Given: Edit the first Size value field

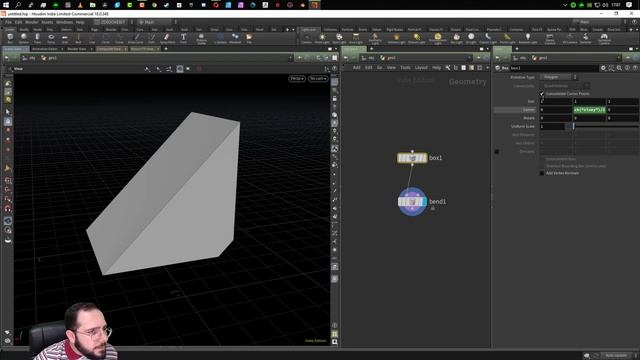Looking at the screenshot, I should pos(556,102).
